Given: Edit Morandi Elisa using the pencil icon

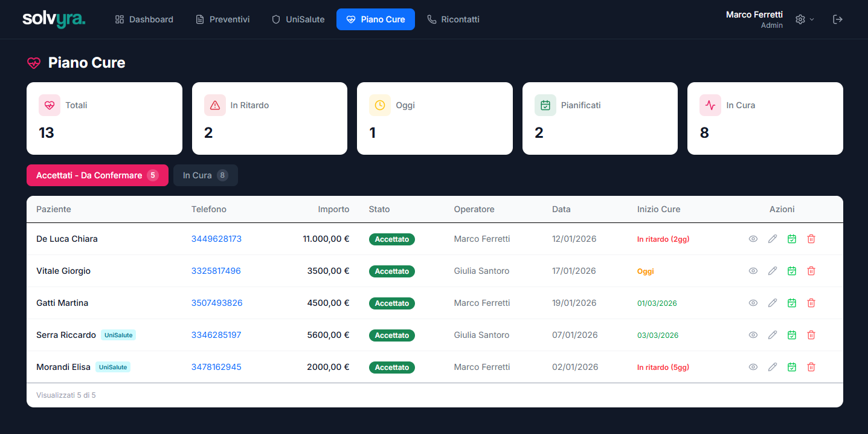Looking at the screenshot, I should [x=772, y=367].
